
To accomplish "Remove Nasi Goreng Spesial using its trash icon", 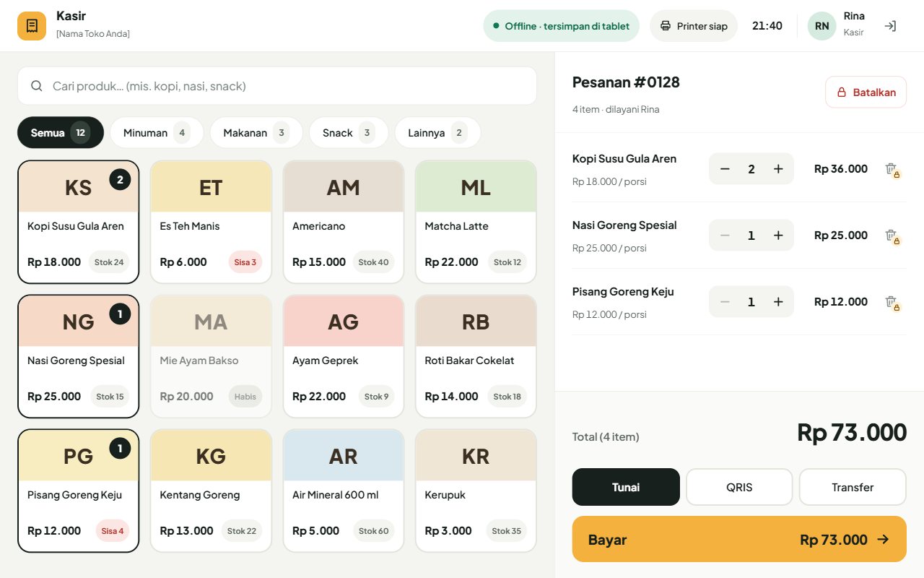I will [x=892, y=236].
